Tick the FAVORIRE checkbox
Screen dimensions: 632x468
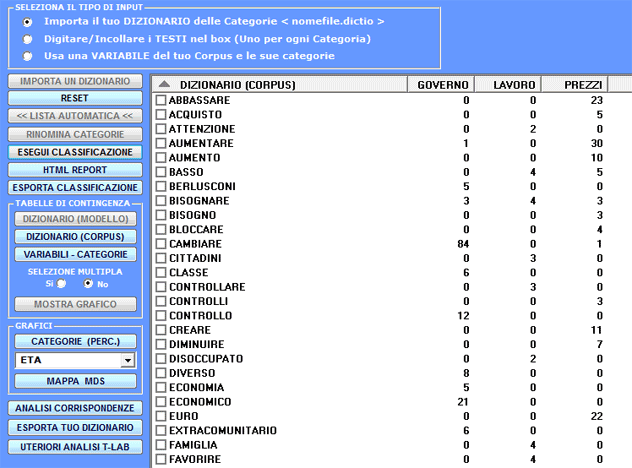click(x=161, y=459)
